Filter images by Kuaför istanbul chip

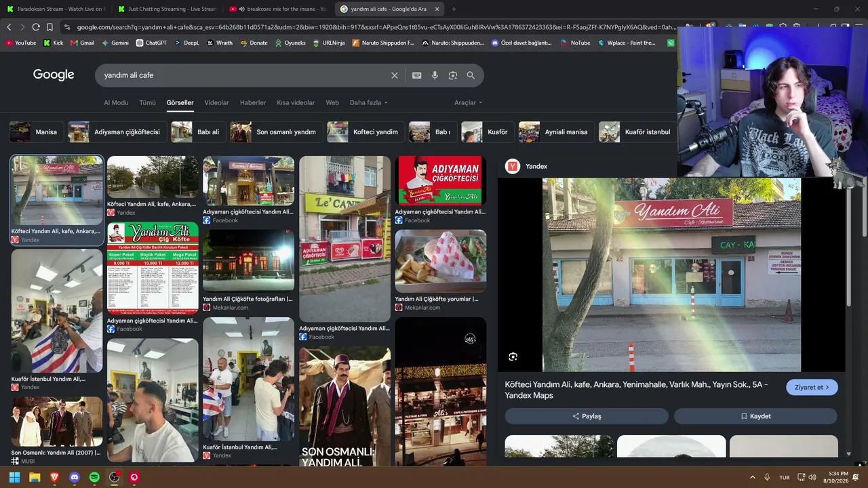point(637,132)
